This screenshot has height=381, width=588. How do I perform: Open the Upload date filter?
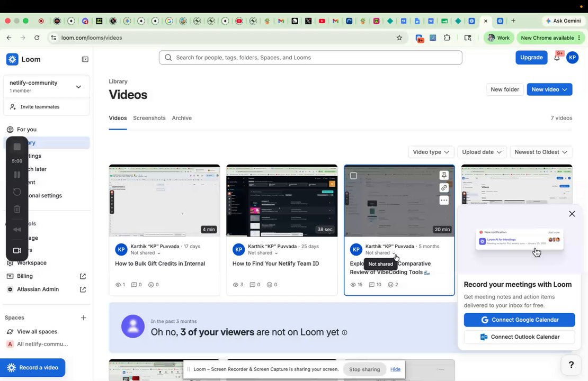click(x=482, y=152)
